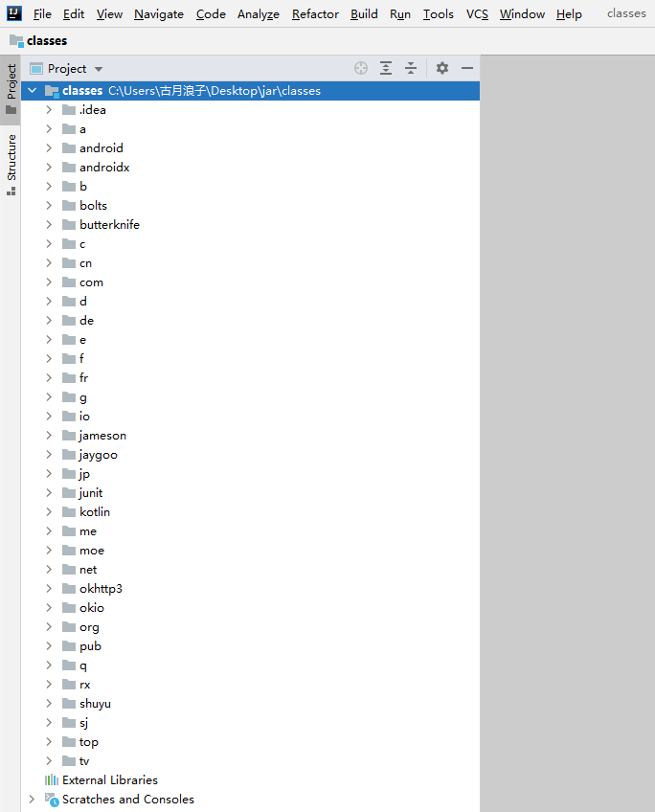Screen dimensions: 655x812
Task: Click the kotlin folder icon
Action: 69,512
